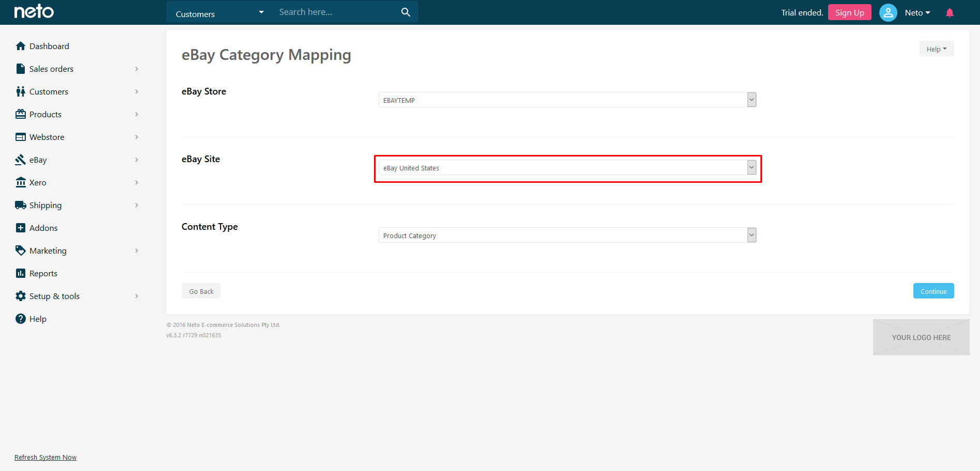Click the eBay Category Mapping heading
Image resolution: width=980 pixels, height=471 pixels.
point(266,54)
